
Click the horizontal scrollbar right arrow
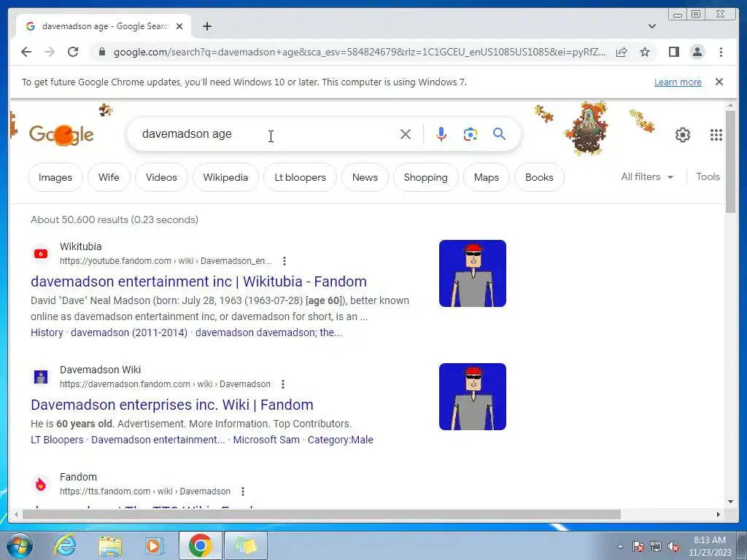(719, 514)
